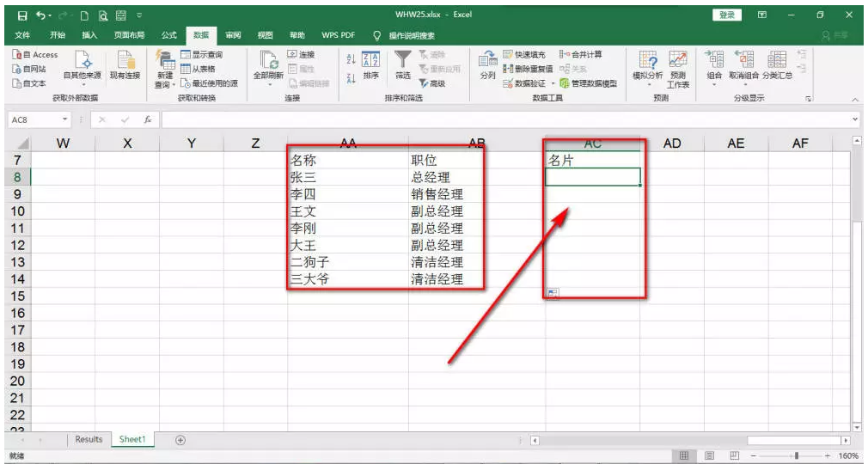Open 高级 (Advanced) filter

pos(432,83)
